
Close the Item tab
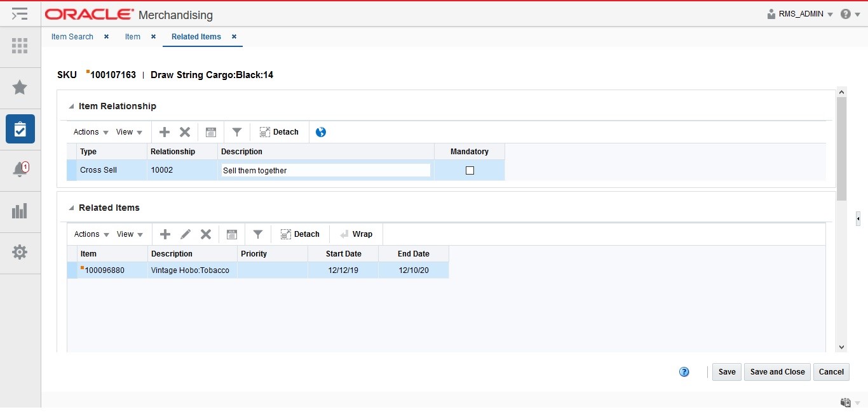(x=153, y=37)
